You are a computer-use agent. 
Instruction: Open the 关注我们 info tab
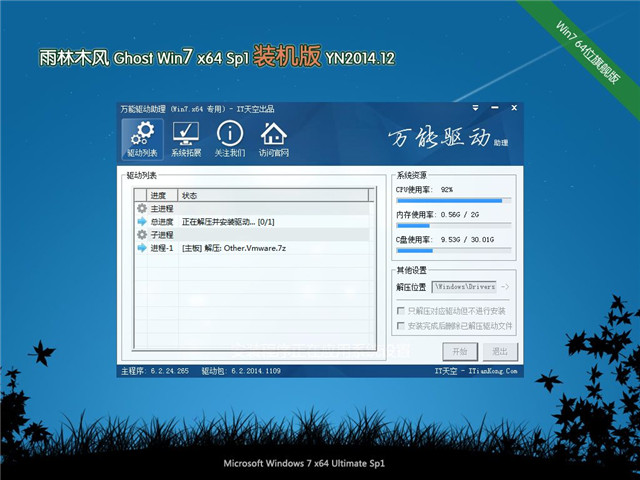coord(230,139)
